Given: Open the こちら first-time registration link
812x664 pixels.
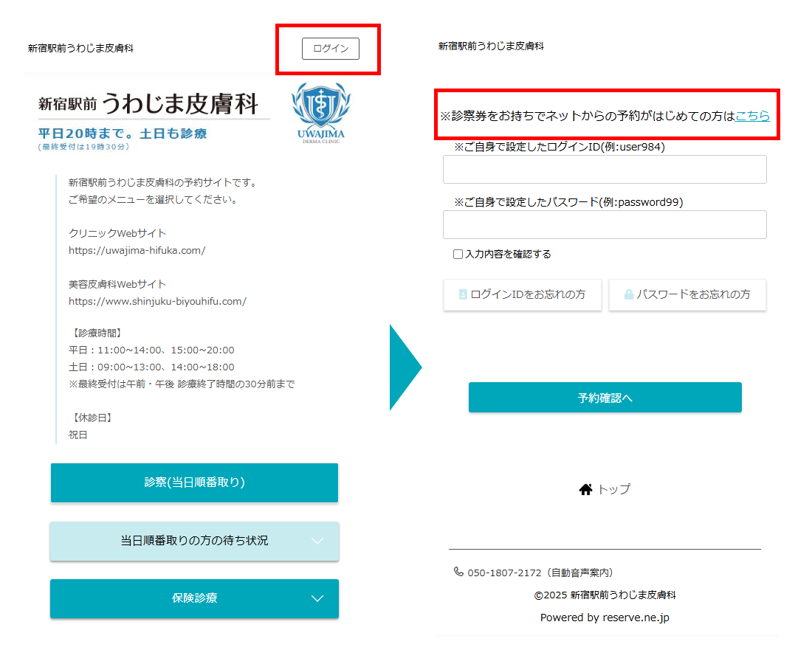Looking at the screenshot, I should pos(752,116).
